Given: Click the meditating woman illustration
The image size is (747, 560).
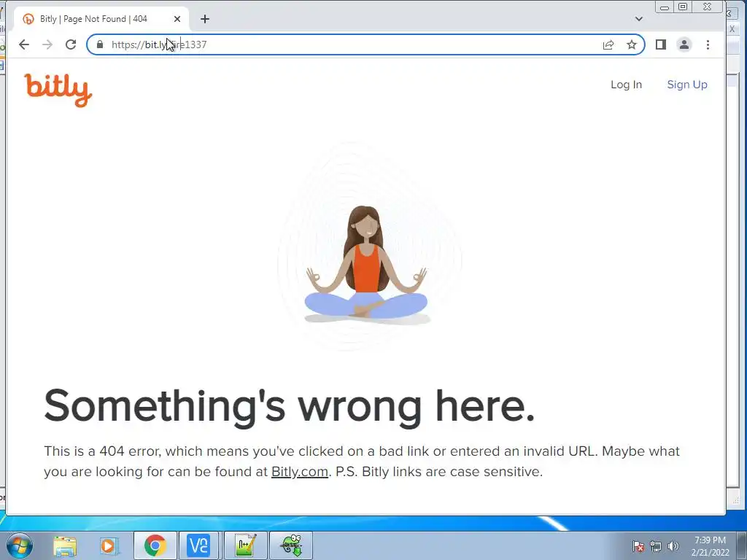Looking at the screenshot, I should click(x=366, y=264).
